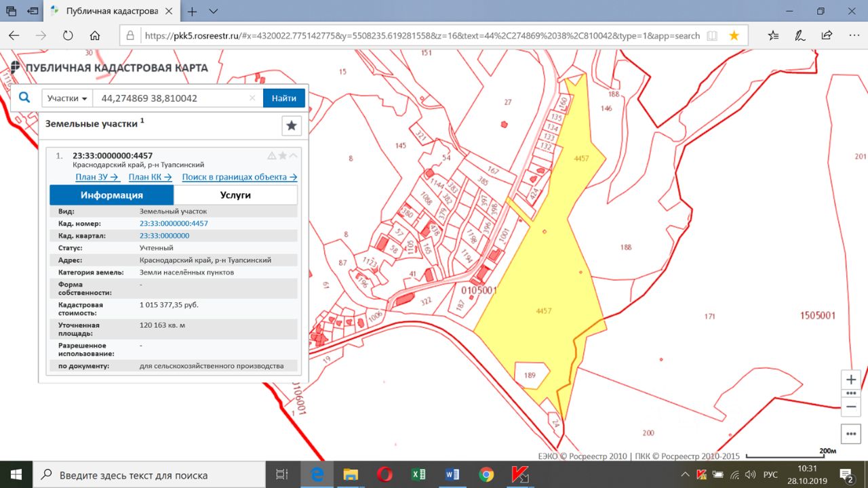Click Поиск в границах объекта link

[x=239, y=177]
